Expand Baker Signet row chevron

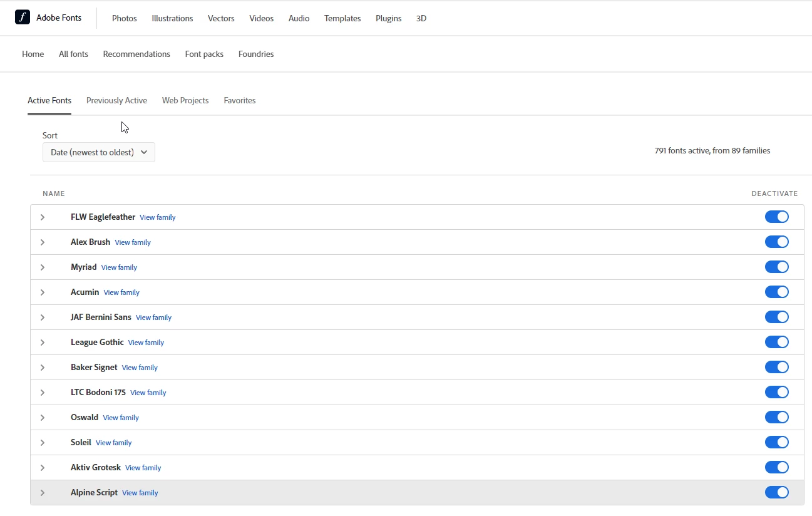pyautogui.click(x=43, y=368)
